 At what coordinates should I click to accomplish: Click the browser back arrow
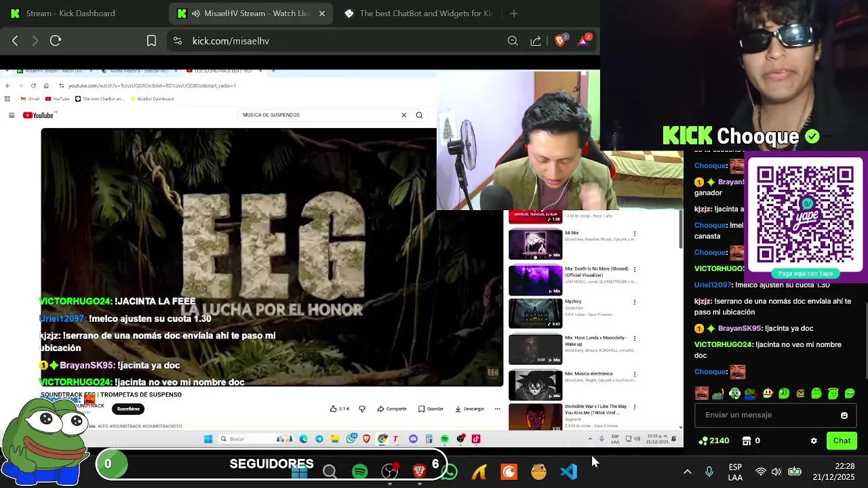[x=15, y=41]
